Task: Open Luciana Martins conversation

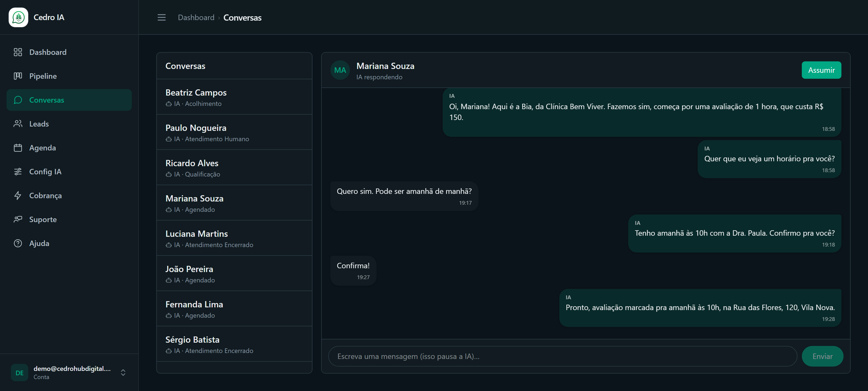Action: pyautogui.click(x=234, y=238)
